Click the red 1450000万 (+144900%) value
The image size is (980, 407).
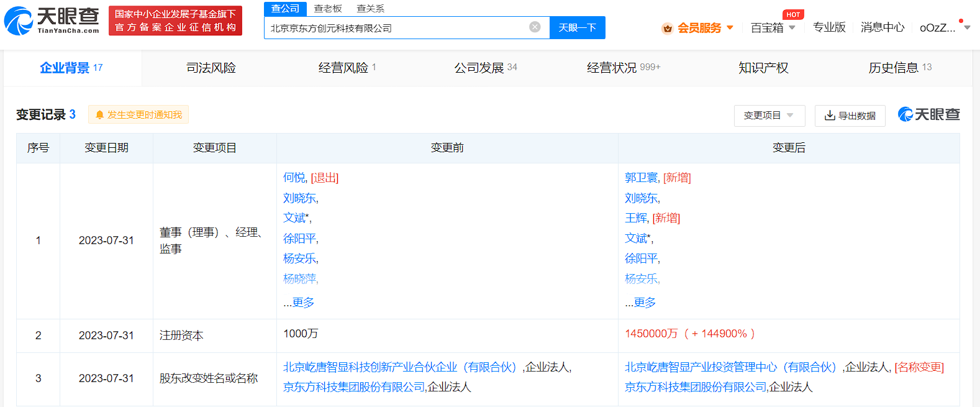click(x=690, y=334)
